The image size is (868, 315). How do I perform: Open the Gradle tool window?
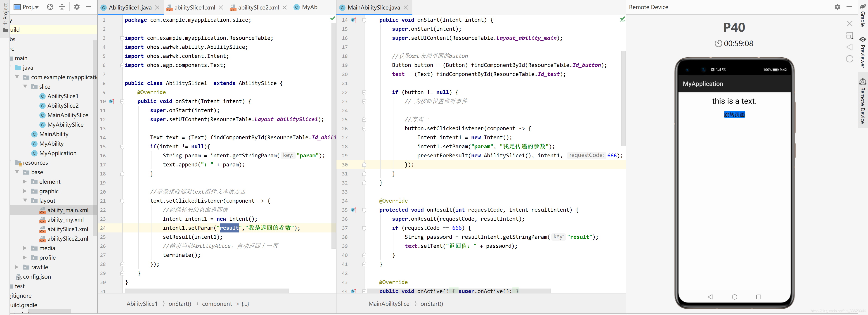863,15
